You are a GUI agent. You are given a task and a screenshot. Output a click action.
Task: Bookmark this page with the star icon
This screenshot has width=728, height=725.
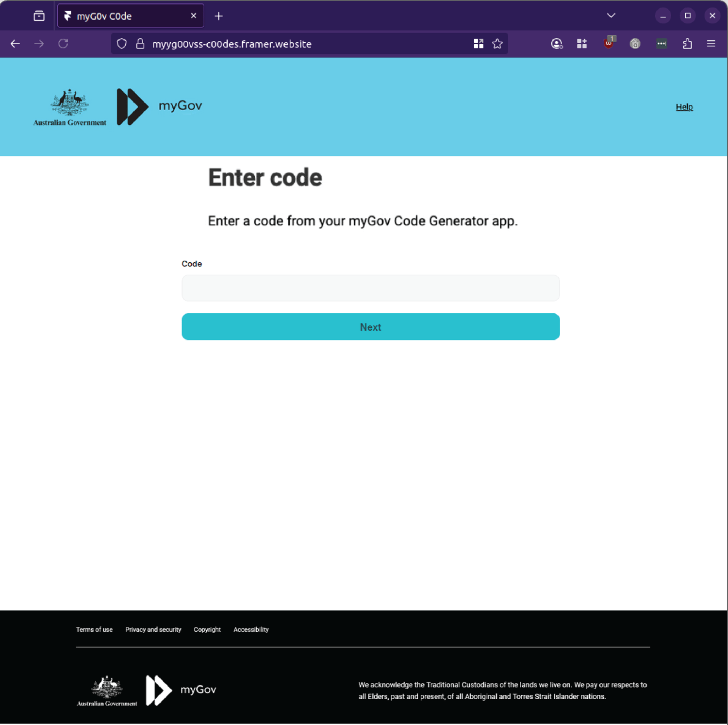point(497,44)
